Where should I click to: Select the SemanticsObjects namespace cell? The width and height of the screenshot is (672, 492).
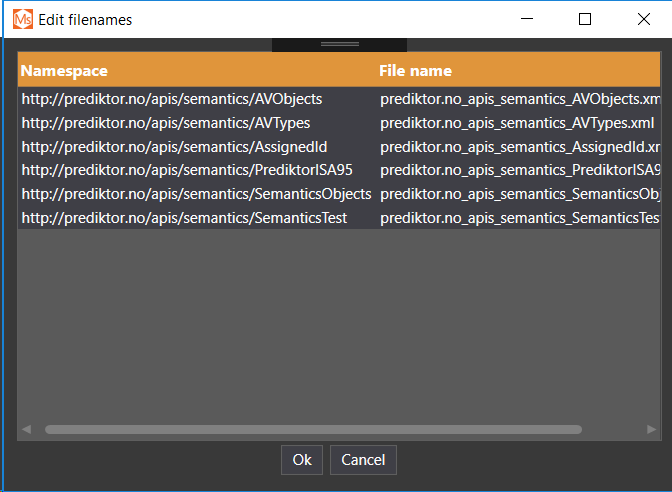[x=196, y=194]
